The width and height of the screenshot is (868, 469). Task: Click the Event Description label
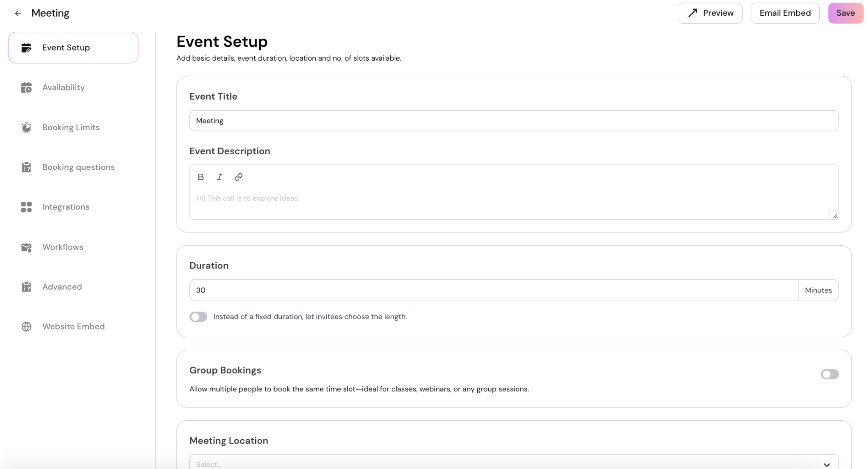[x=230, y=151]
